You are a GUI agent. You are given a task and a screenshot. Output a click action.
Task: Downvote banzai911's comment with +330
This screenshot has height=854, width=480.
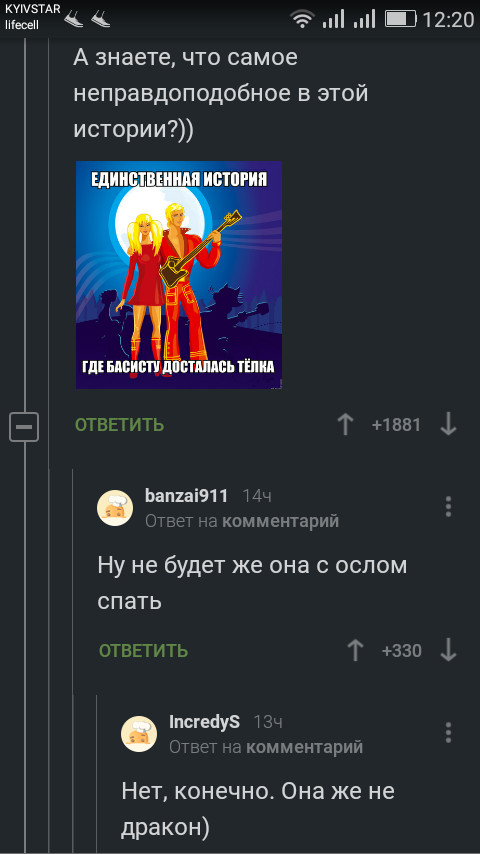[448, 650]
